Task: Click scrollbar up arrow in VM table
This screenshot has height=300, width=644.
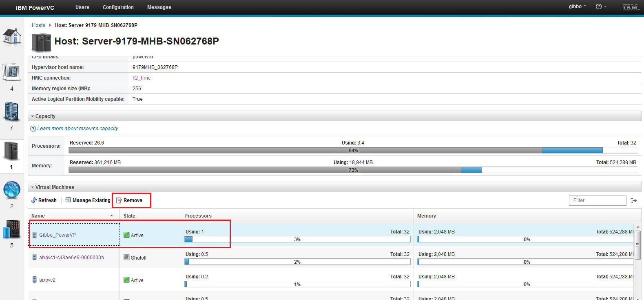Action: coord(638,227)
